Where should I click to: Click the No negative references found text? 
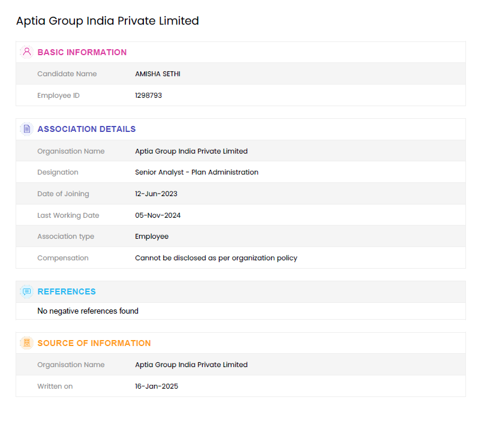click(x=88, y=311)
